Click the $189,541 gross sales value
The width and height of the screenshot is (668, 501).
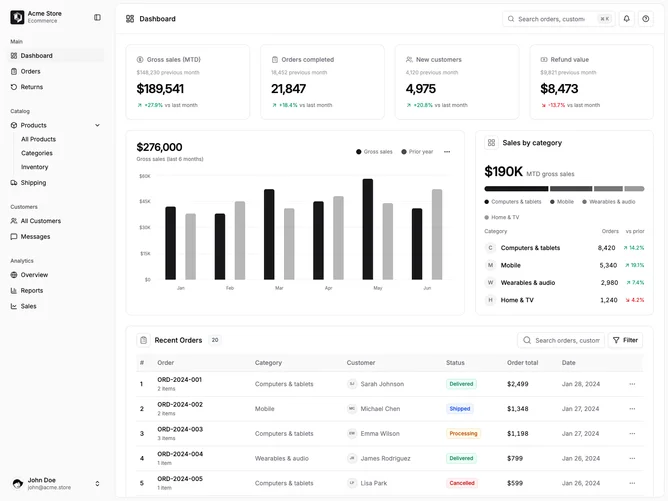click(160, 89)
